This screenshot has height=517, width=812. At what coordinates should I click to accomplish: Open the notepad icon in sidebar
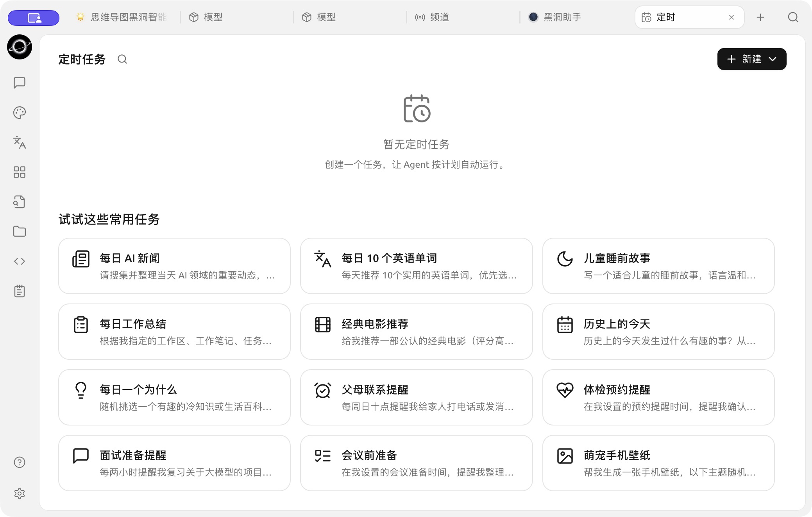pos(20,291)
